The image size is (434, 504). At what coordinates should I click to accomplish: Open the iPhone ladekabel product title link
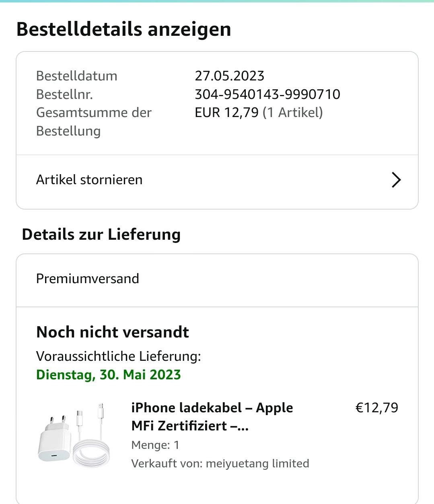(x=212, y=416)
